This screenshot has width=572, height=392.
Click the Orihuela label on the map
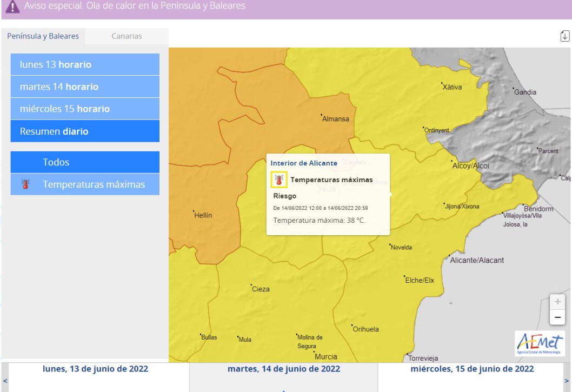point(365,329)
